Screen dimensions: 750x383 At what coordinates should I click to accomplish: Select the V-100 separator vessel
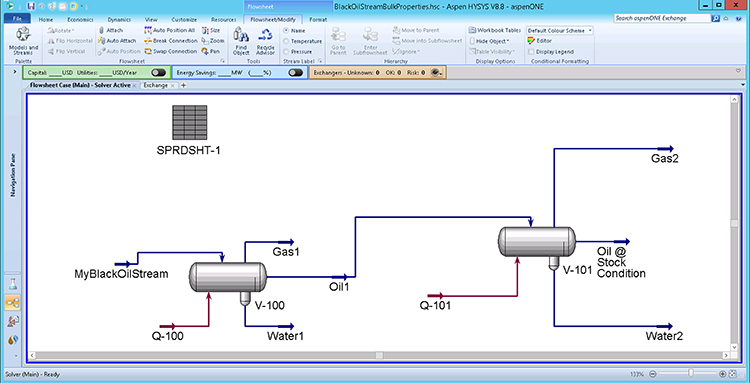click(228, 277)
